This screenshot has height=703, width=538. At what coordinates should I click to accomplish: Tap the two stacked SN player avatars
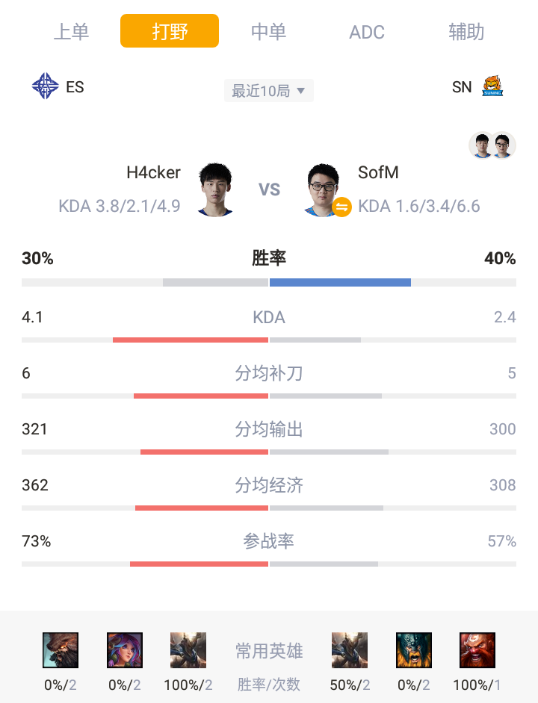point(492,145)
